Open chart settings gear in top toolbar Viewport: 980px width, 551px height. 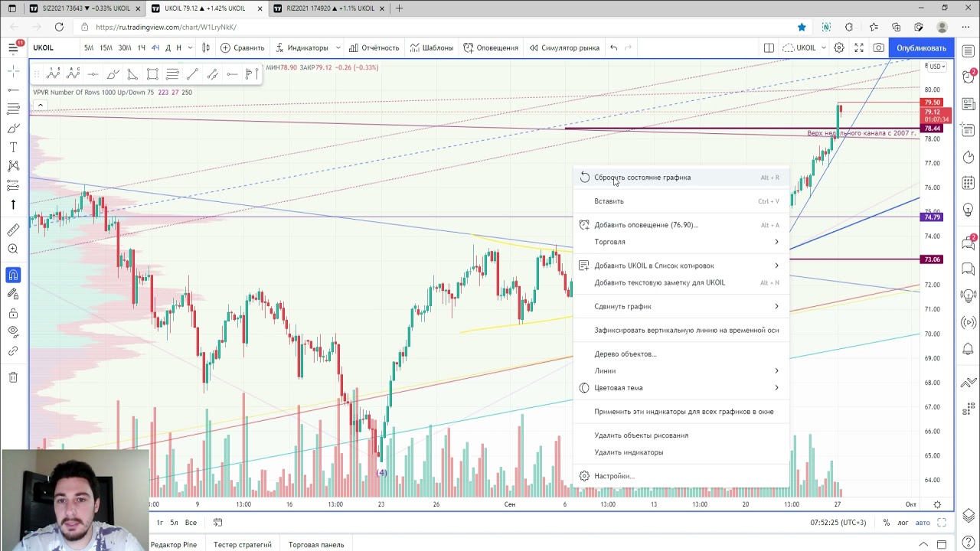pos(839,47)
